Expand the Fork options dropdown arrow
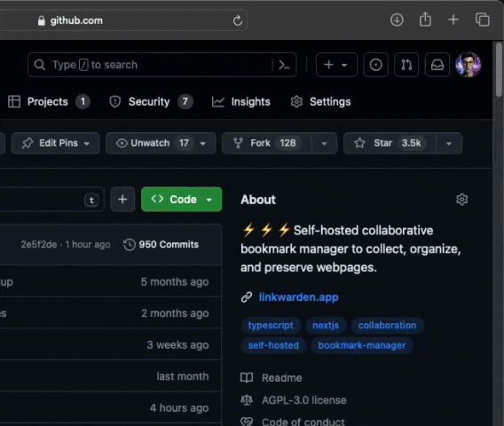 [325, 144]
